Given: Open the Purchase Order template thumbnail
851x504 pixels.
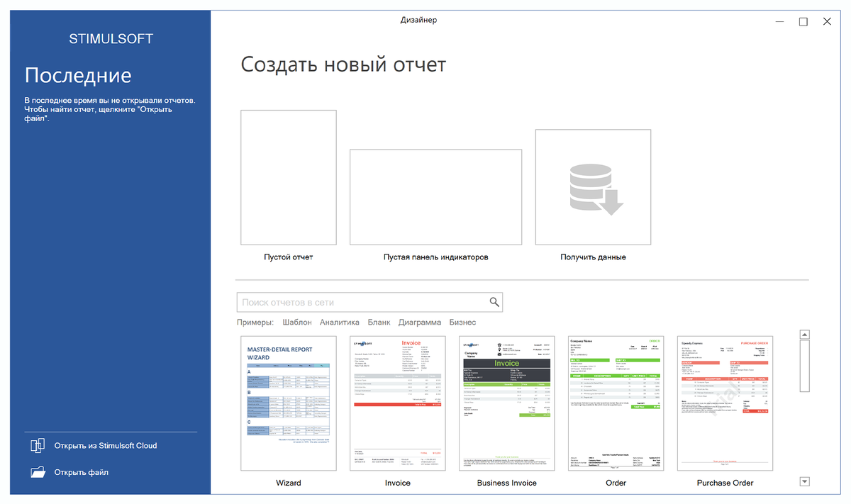Looking at the screenshot, I should (x=725, y=403).
